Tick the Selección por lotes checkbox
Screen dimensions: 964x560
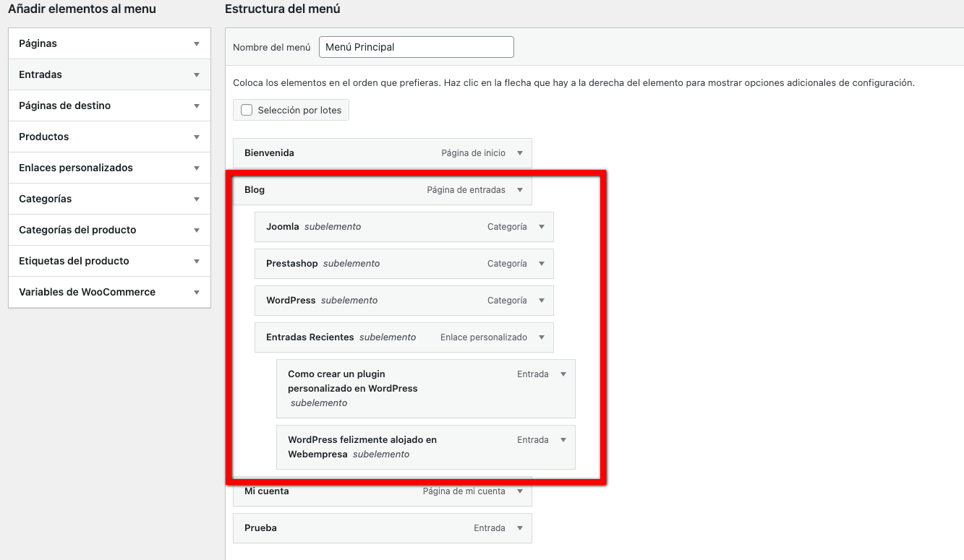pos(247,110)
